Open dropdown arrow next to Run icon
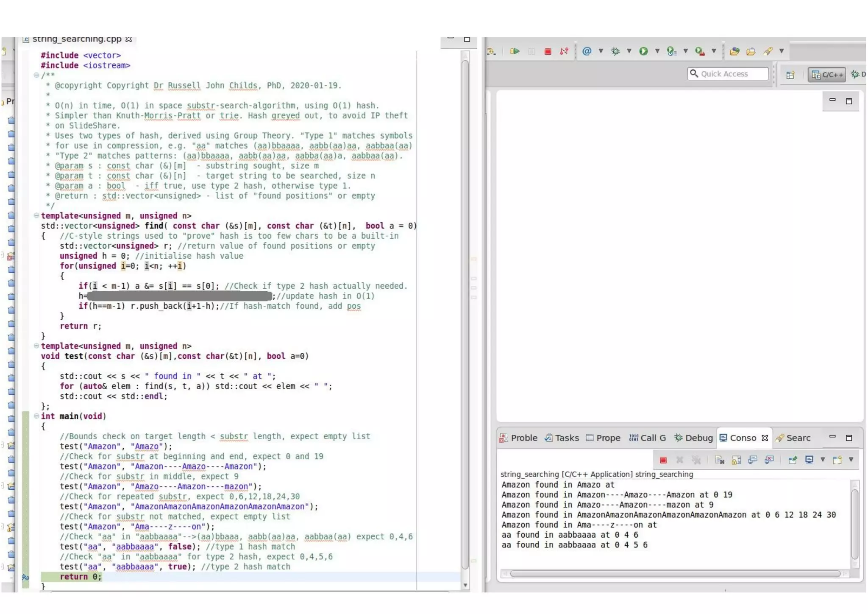 [x=657, y=51]
